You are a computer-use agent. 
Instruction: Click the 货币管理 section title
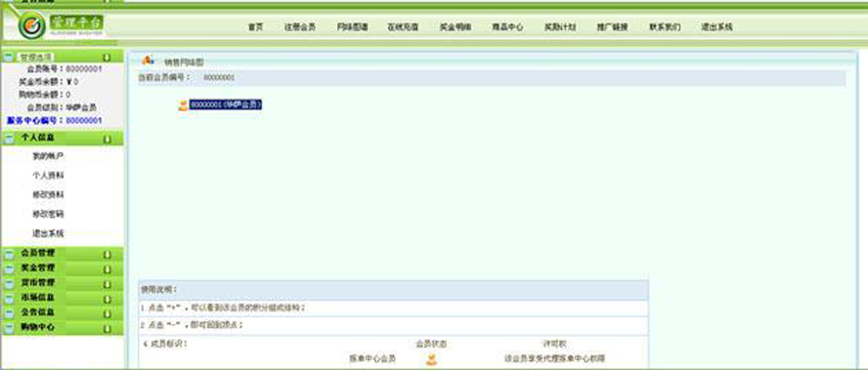click(38, 282)
